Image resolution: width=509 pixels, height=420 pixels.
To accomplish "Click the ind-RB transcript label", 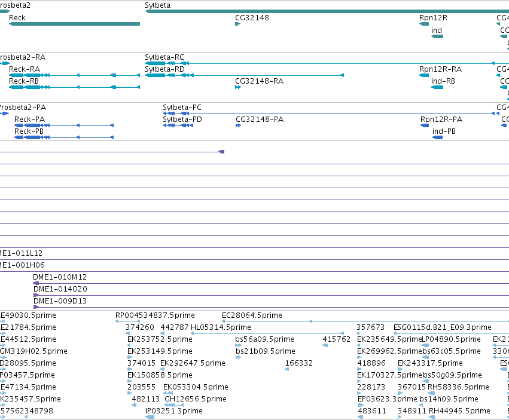I will (443, 81).
